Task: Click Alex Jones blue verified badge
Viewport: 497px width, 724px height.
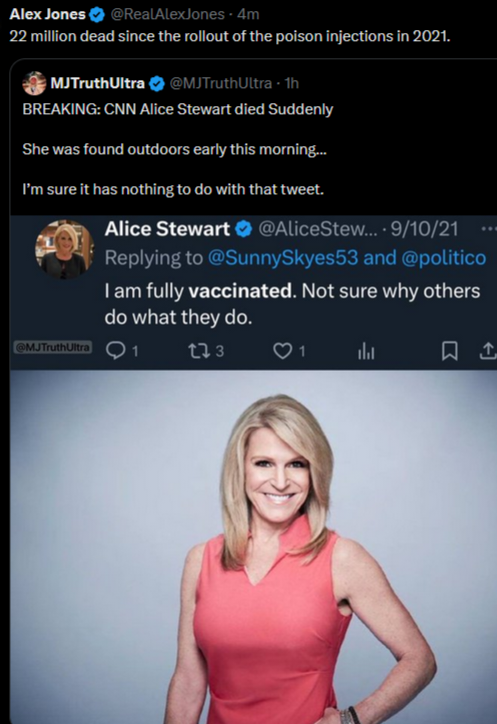Action: pos(97,15)
